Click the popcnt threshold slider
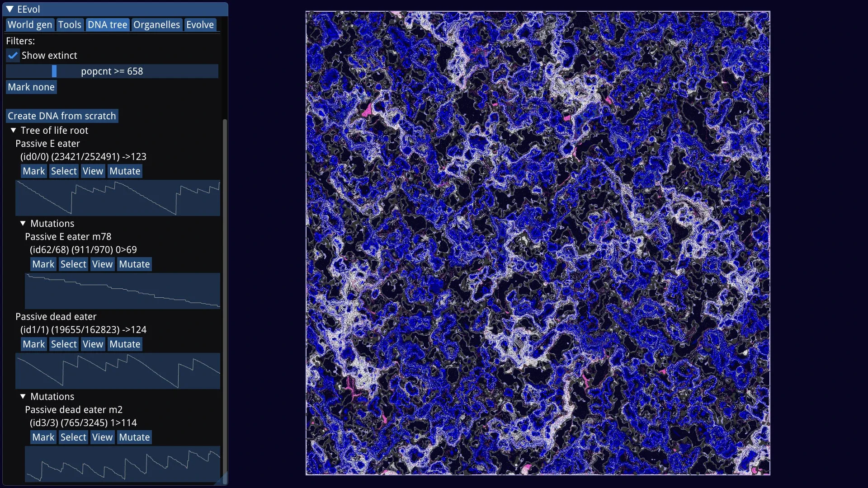Screen dimensions: 868x488 click(x=112, y=71)
